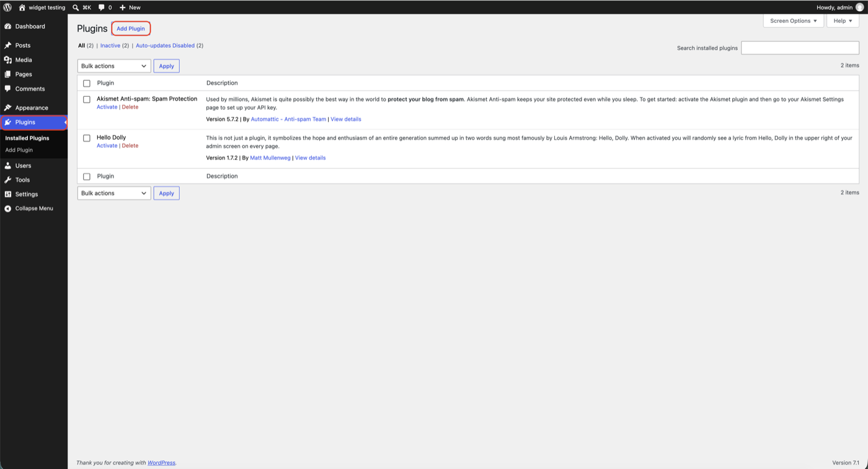Click the WordPress logo icon in admin bar
This screenshot has width=868, height=469.
coord(7,7)
